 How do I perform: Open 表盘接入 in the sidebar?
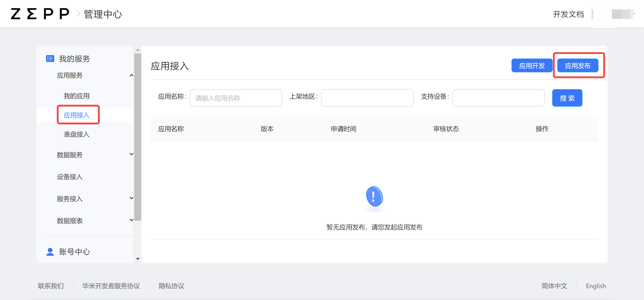(76, 134)
